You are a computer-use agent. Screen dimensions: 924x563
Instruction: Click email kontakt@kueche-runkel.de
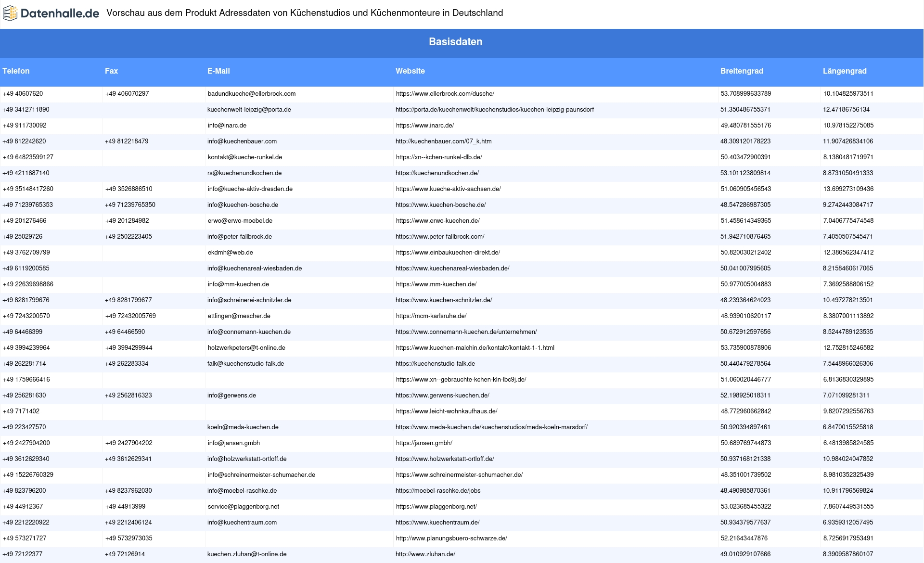point(245,157)
